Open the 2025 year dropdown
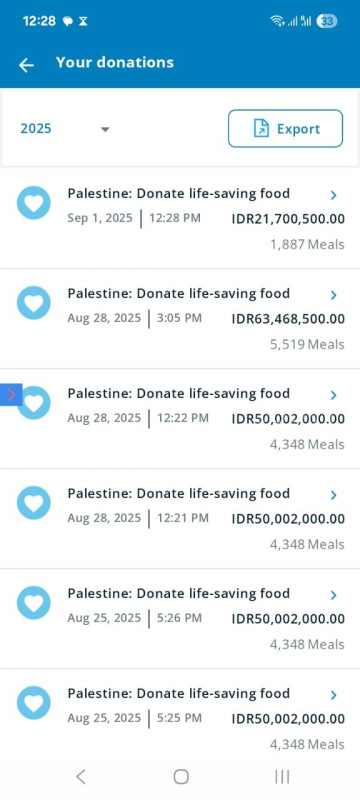The width and height of the screenshot is (360, 800). (65, 129)
